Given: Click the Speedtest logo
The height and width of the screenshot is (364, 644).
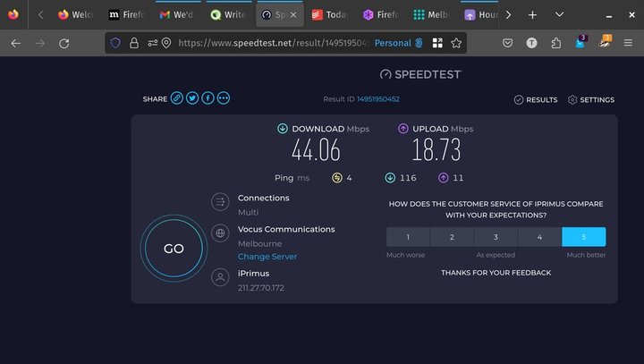Looking at the screenshot, I should (x=420, y=74).
